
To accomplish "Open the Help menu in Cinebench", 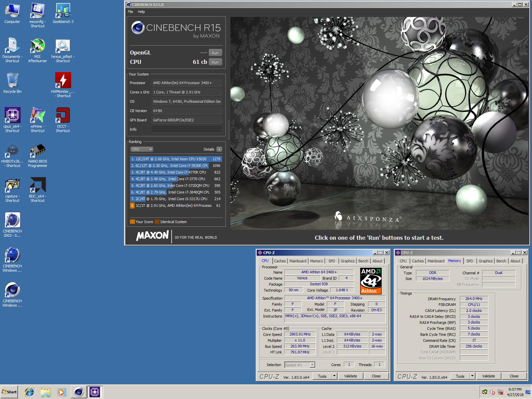I will (141, 12).
